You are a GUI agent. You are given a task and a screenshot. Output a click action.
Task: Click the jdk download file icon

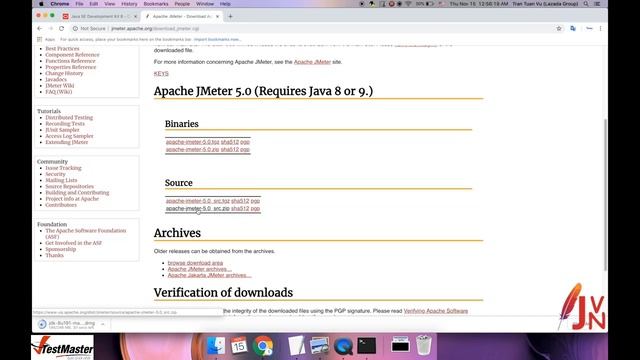[x=42, y=324]
